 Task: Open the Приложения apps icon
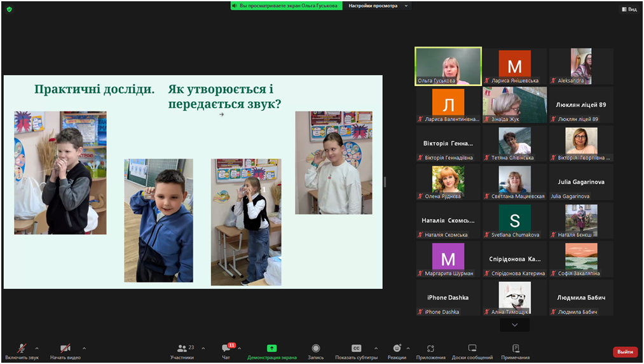pyautogui.click(x=430, y=349)
